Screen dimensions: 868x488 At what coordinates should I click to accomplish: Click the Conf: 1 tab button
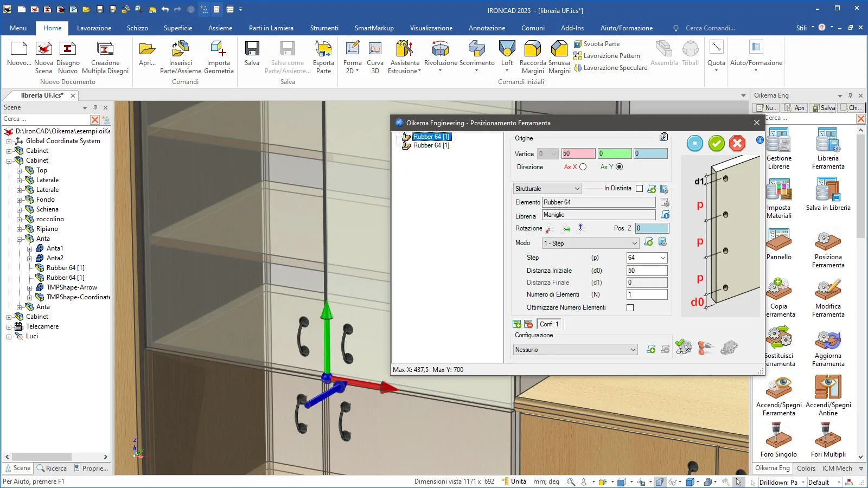coord(549,324)
